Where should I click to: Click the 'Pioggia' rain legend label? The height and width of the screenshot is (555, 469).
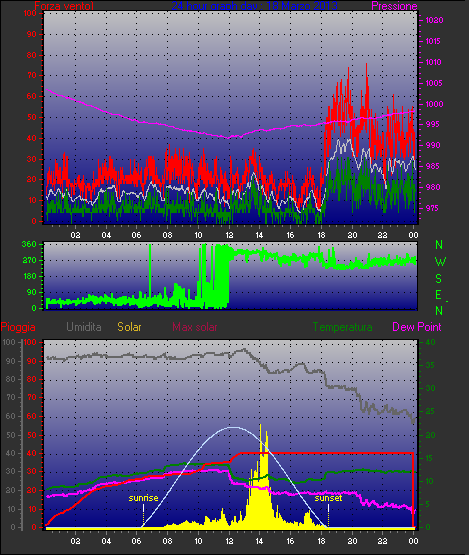[x=18, y=327]
